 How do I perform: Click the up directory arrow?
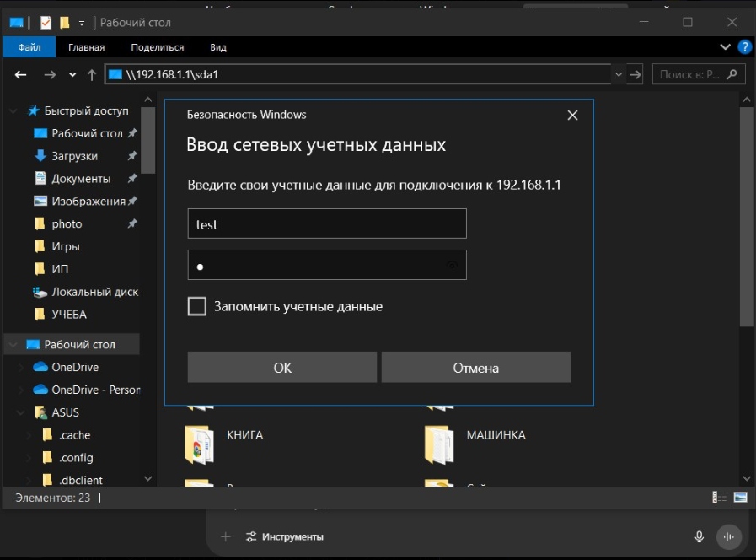coord(92,75)
